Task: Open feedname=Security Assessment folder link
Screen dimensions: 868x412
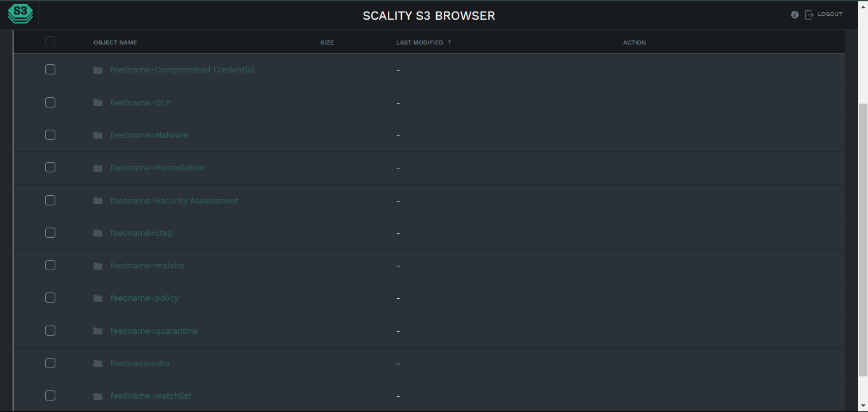Action: pyautogui.click(x=174, y=201)
